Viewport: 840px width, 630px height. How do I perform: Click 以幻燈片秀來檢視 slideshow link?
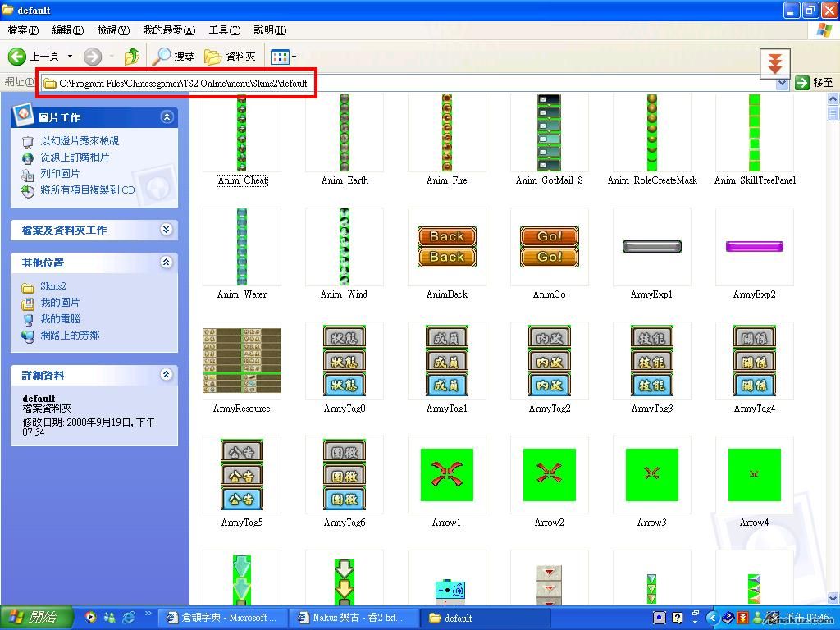coord(80,141)
